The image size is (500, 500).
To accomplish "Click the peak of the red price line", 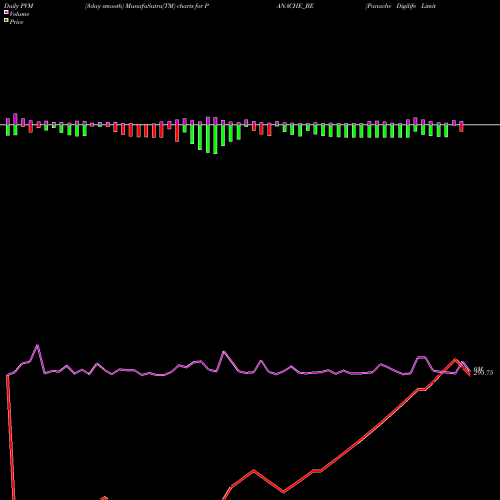I will click(x=455, y=359).
